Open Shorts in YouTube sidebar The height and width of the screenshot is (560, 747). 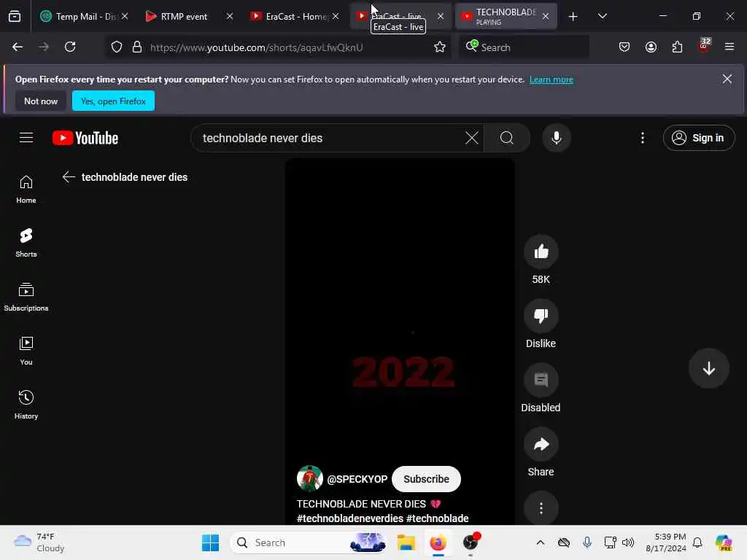[26, 243]
